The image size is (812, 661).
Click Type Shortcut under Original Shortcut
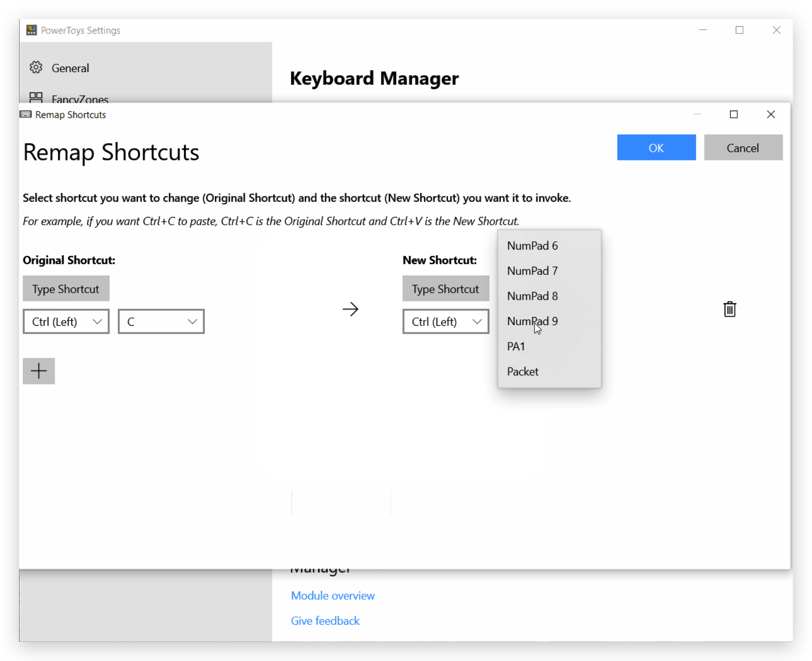[x=66, y=288]
